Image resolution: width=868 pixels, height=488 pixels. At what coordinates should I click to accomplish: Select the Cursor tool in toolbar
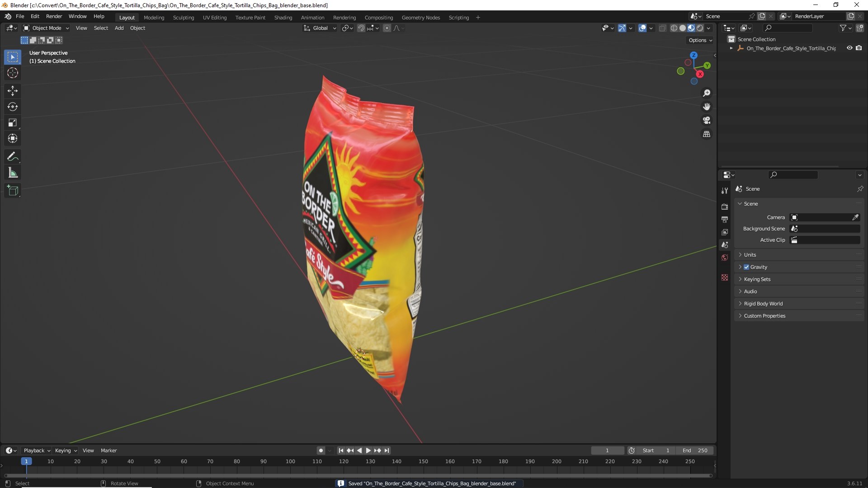pyautogui.click(x=13, y=73)
